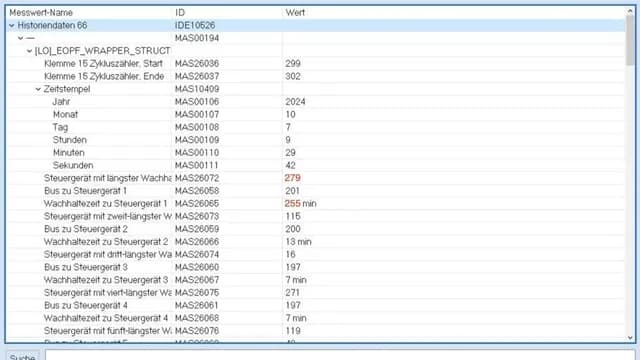This screenshot has width=640, height=360.
Task: Click the ID column header
Action: (x=180, y=13)
